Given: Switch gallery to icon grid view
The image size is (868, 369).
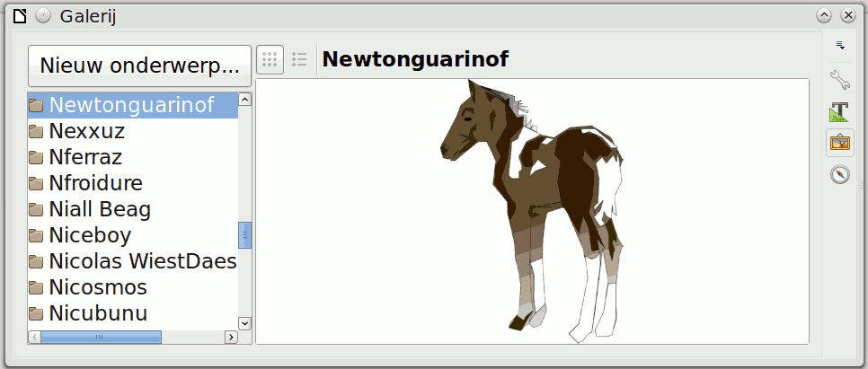Looking at the screenshot, I should 270,59.
